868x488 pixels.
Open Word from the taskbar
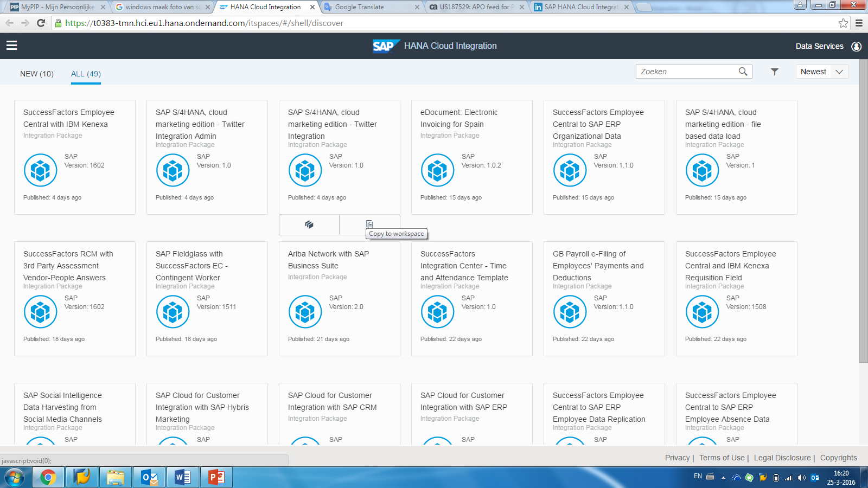(x=183, y=478)
